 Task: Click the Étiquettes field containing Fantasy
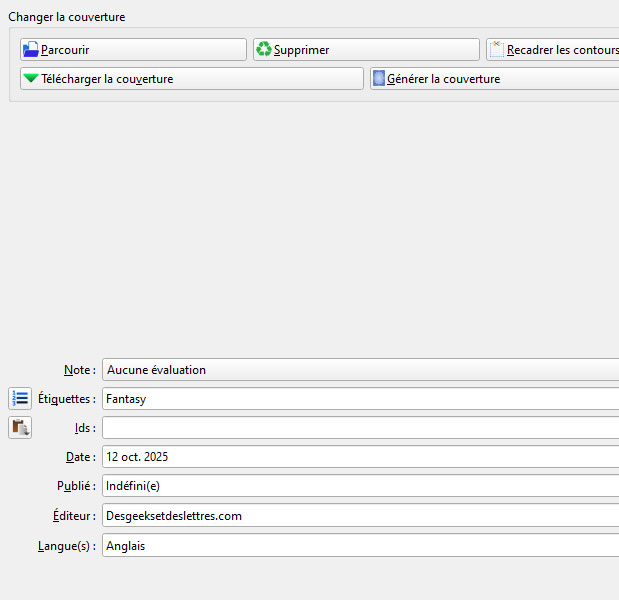(360, 399)
